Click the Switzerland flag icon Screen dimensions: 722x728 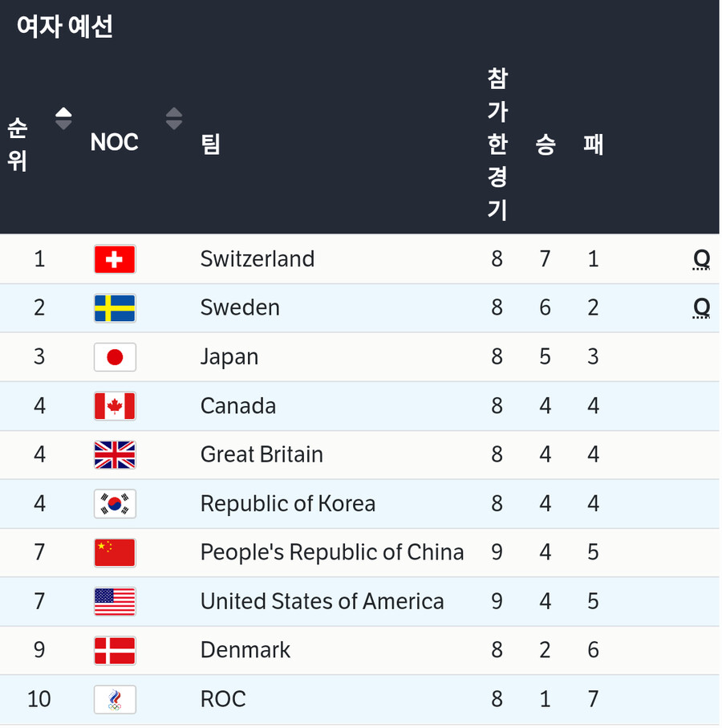tap(115, 258)
